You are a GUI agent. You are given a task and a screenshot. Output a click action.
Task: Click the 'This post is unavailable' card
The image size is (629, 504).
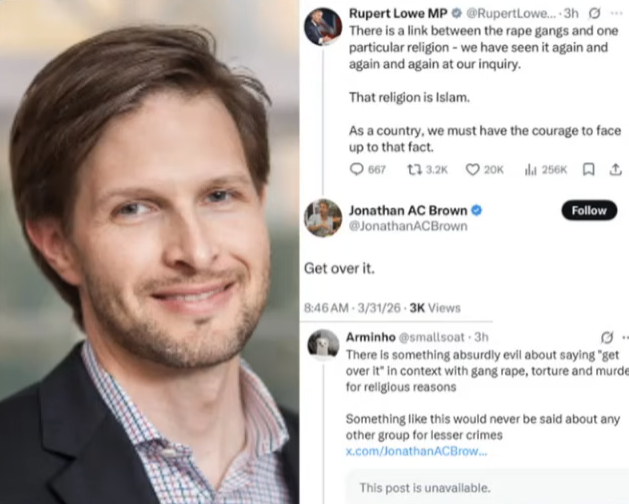pos(487,486)
